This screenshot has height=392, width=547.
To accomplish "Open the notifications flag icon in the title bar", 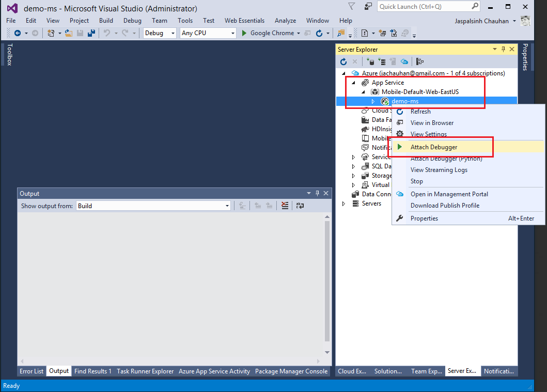I will [x=352, y=6].
